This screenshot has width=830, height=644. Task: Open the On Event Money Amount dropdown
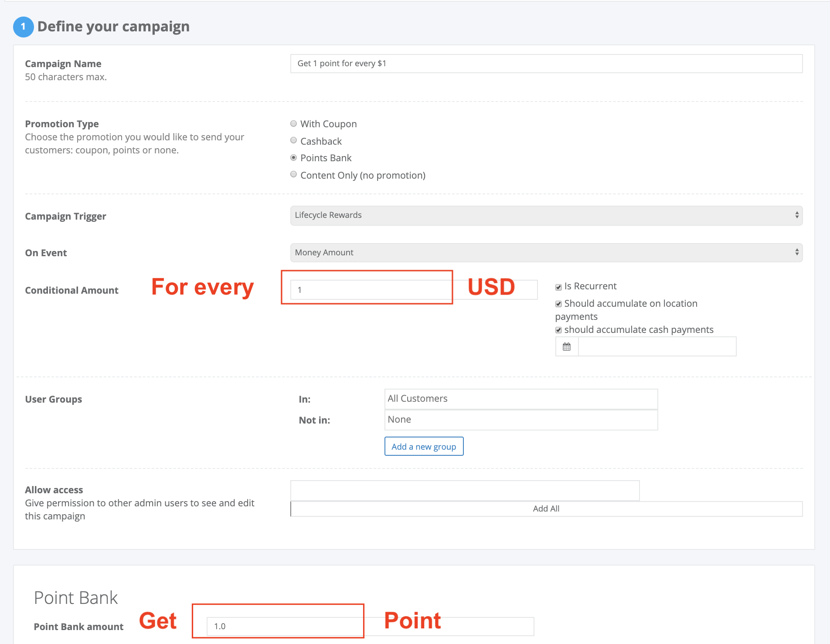coord(546,253)
